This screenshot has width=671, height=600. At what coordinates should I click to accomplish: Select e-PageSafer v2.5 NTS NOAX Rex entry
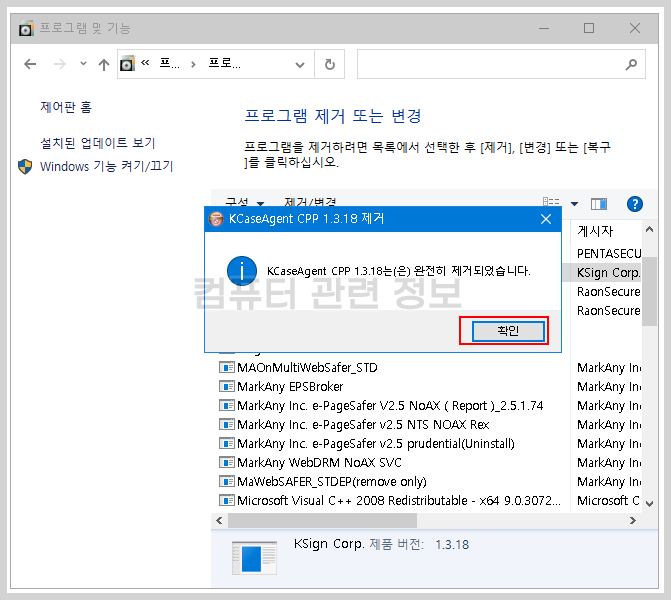pos(363,425)
